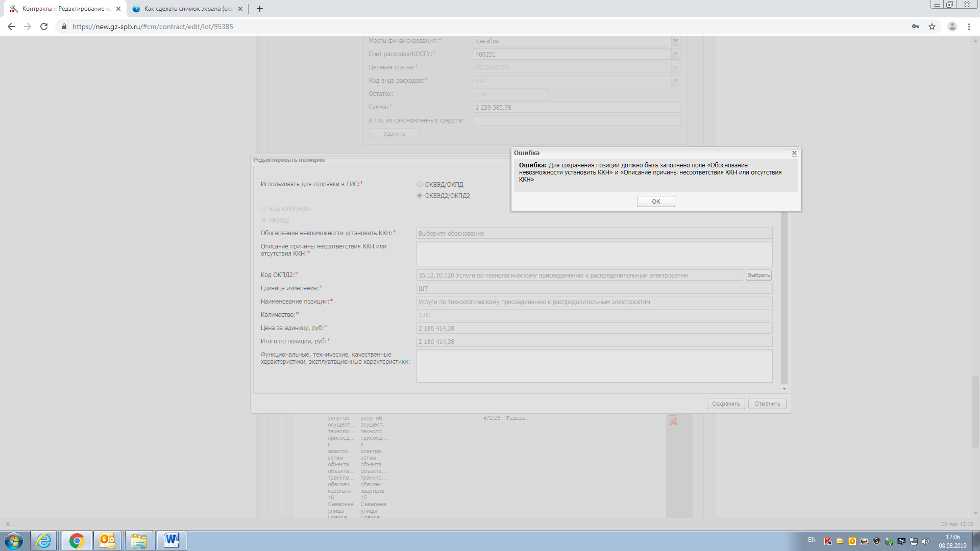
Task: Click the page's vertical scrollbar thumb
Action: pos(975,411)
